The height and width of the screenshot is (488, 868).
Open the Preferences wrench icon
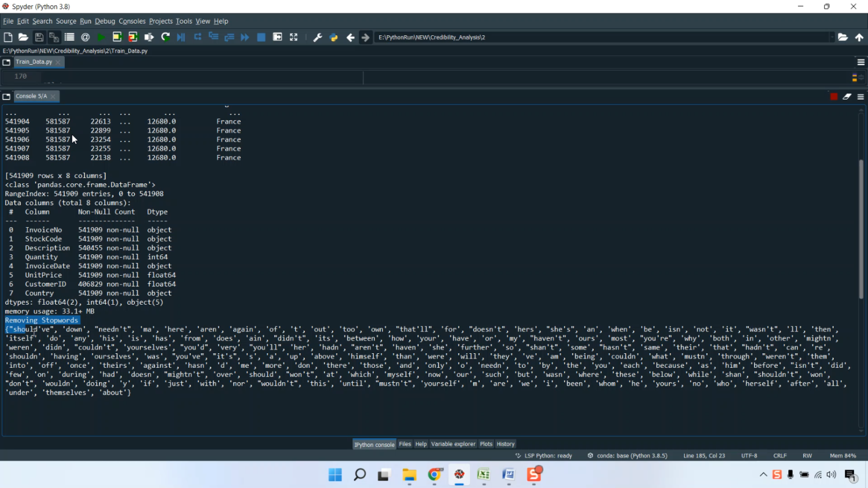318,38
